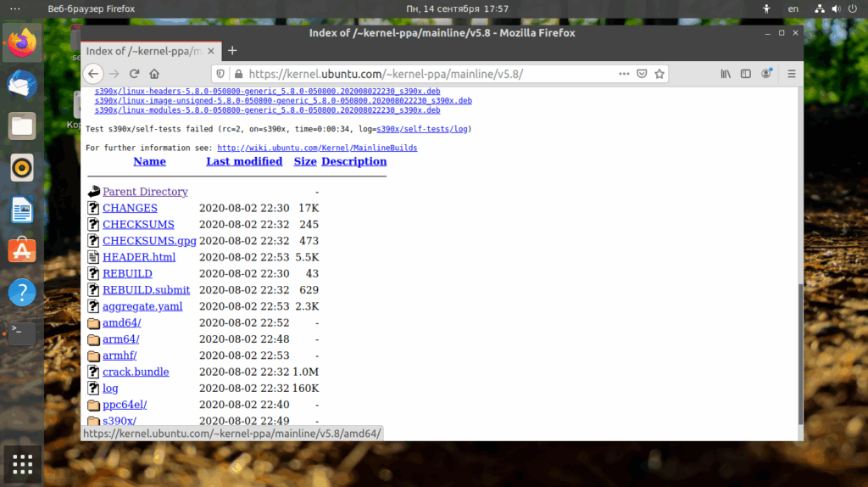This screenshot has width=868, height=487.
Task: Open Rhythmbox music player in dock
Action: [22, 168]
